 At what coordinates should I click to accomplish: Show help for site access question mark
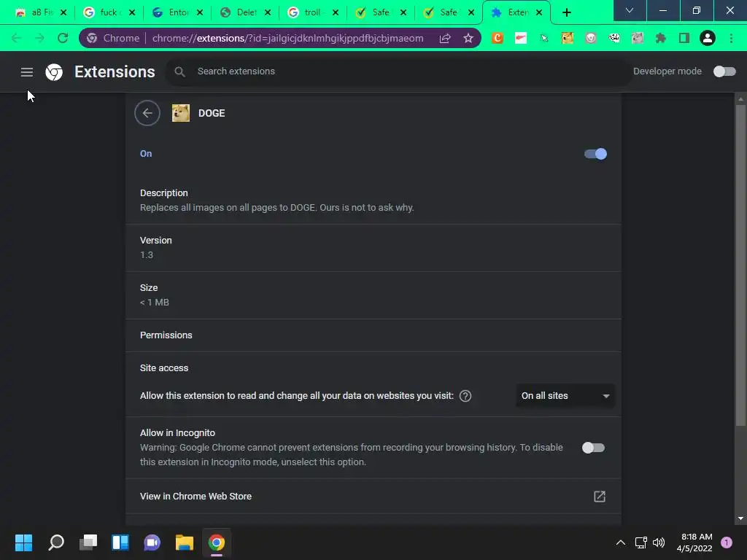[x=465, y=396]
